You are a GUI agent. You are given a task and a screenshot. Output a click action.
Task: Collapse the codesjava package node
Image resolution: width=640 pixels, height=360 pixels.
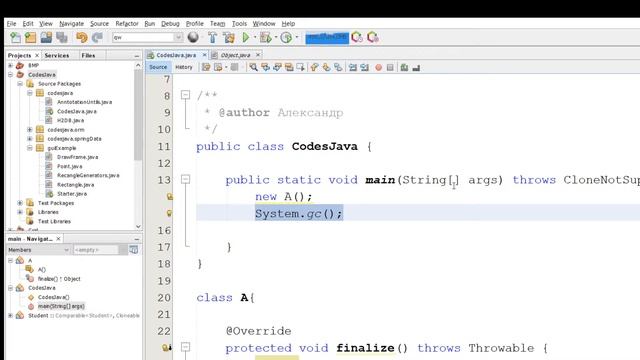(x=30, y=93)
